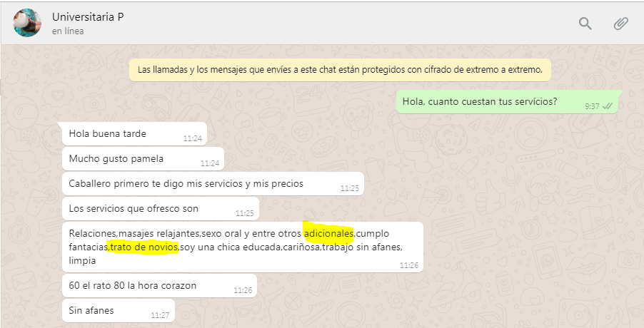Click the 11:26 timestamp on the long message
The height and width of the screenshot is (328, 644).
coord(409,265)
